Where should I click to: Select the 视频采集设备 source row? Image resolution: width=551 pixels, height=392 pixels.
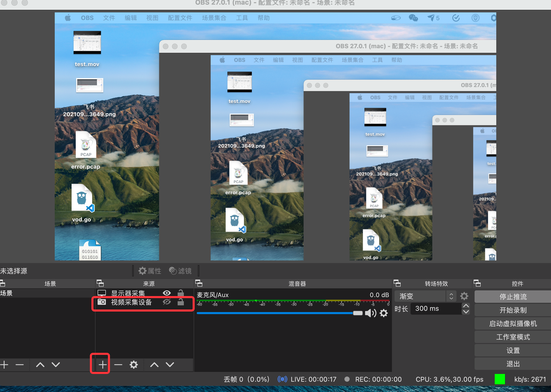click(x=144, y=302)
